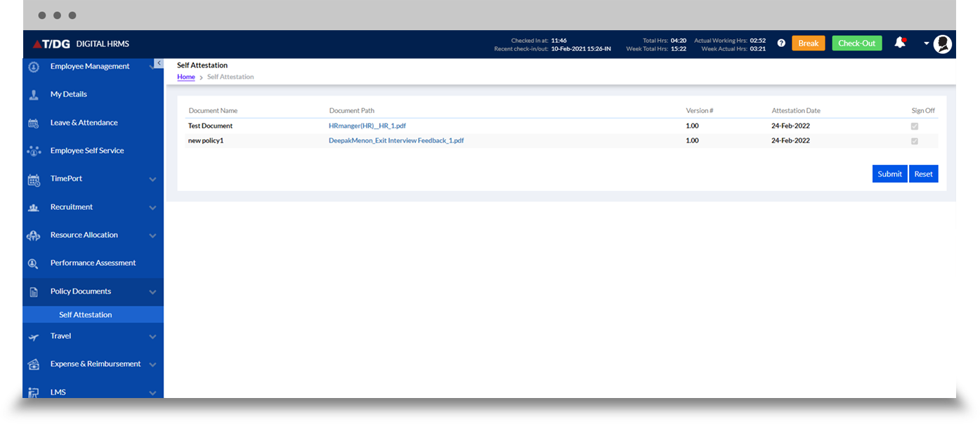
Task: Click the user profile avatar
Action: pos(943,44)
